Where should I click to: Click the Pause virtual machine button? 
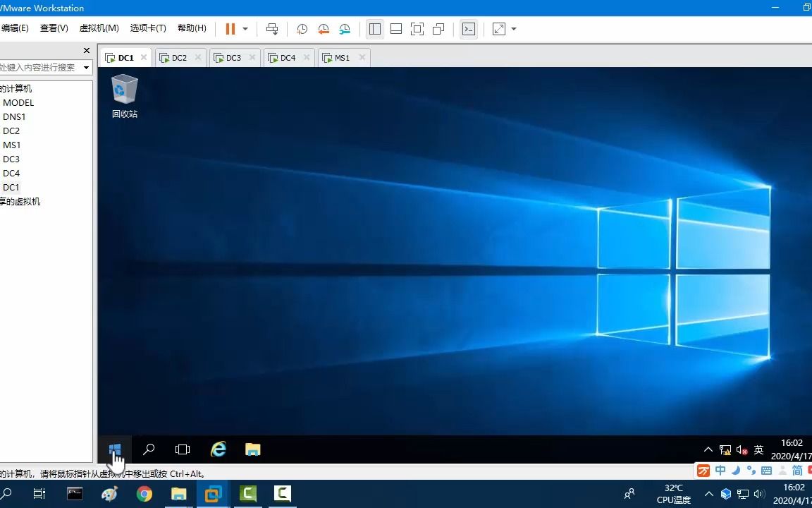230,29
